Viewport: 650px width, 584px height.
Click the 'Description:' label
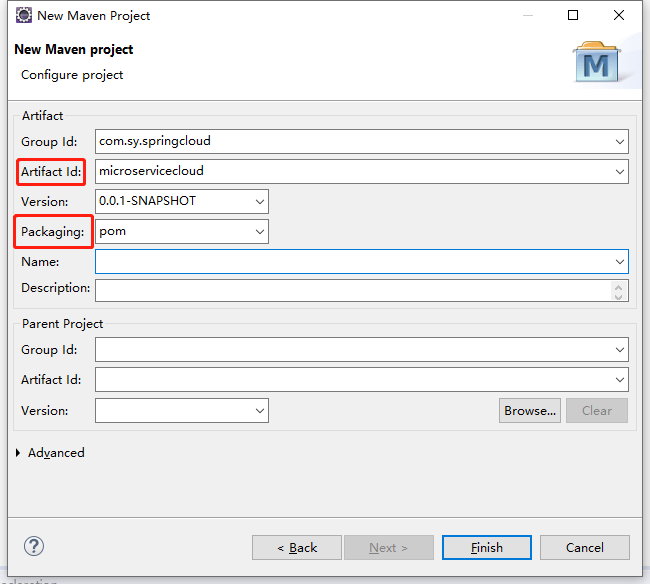tap(56, 288)
